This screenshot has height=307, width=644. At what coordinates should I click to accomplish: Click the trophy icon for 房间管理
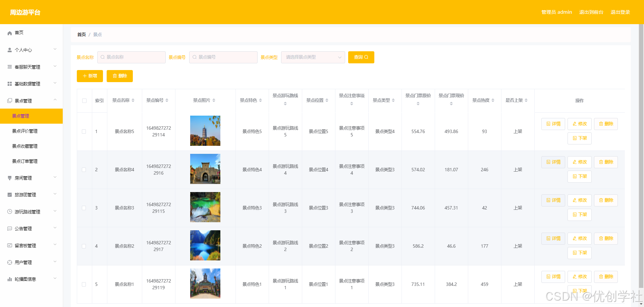(10, 178)
